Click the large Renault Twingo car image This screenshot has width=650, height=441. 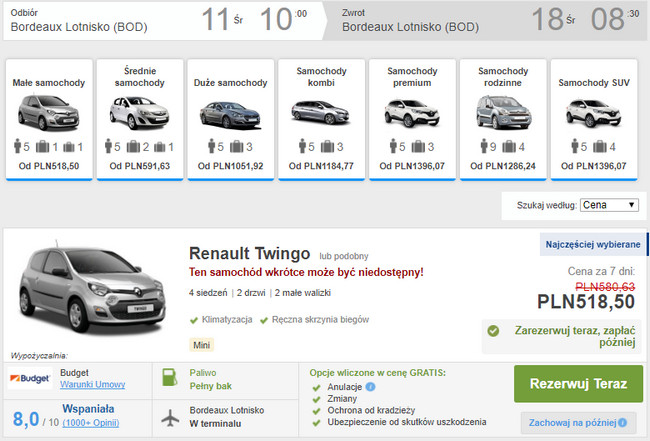point(92,290)
